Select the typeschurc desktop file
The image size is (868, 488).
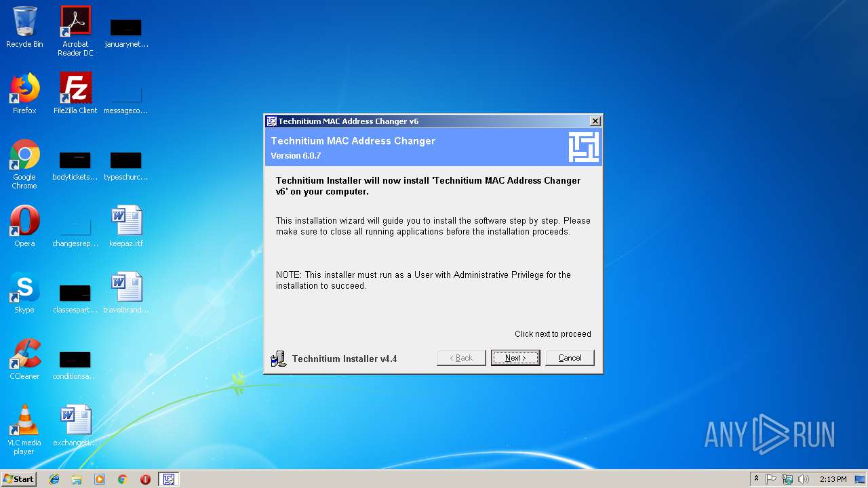pos(126,166)
